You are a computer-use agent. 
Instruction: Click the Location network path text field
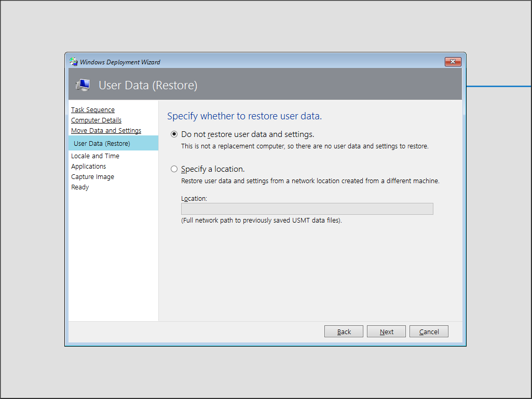307,209
